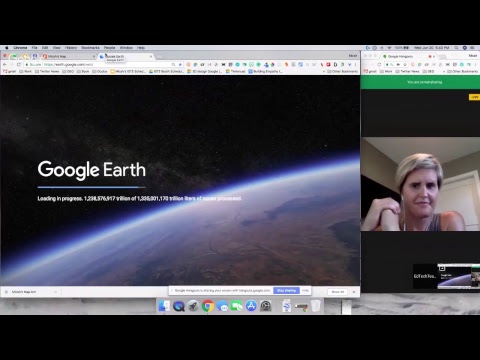Switch to the Micah's Map tab

click(68, 56)
